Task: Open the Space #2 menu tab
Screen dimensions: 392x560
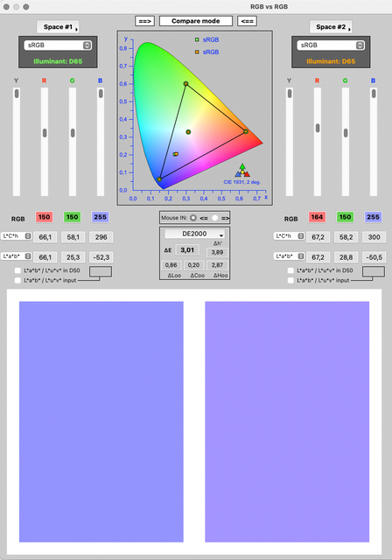Action: [331, 27]
